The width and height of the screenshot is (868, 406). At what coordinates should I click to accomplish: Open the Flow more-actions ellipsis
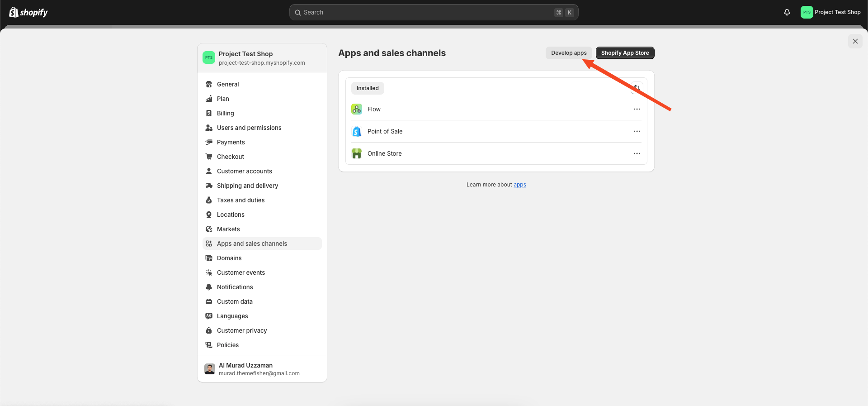[637, 109]
